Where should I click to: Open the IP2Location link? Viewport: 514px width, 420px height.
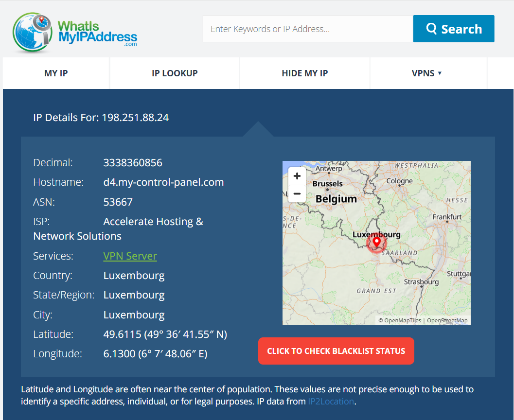pyautogui.click(x=331, y=402)
